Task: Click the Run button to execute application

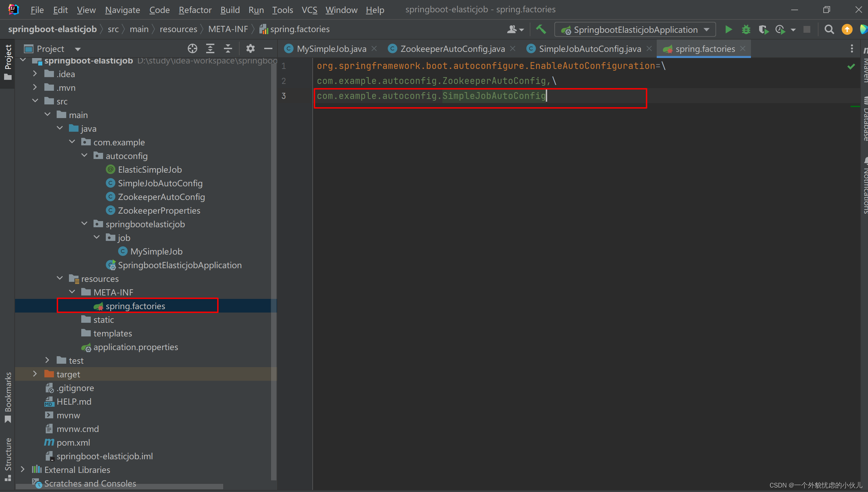Action: click(x=728, y=29)
